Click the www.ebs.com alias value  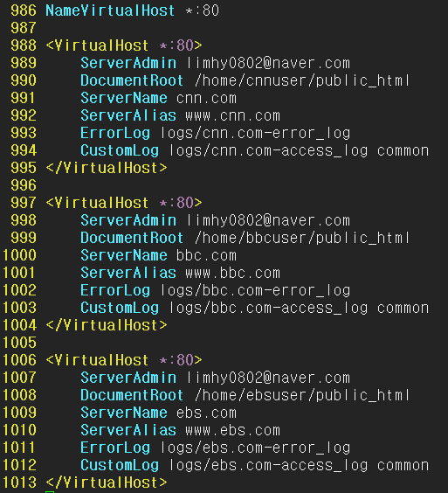(x=233, y=430)
